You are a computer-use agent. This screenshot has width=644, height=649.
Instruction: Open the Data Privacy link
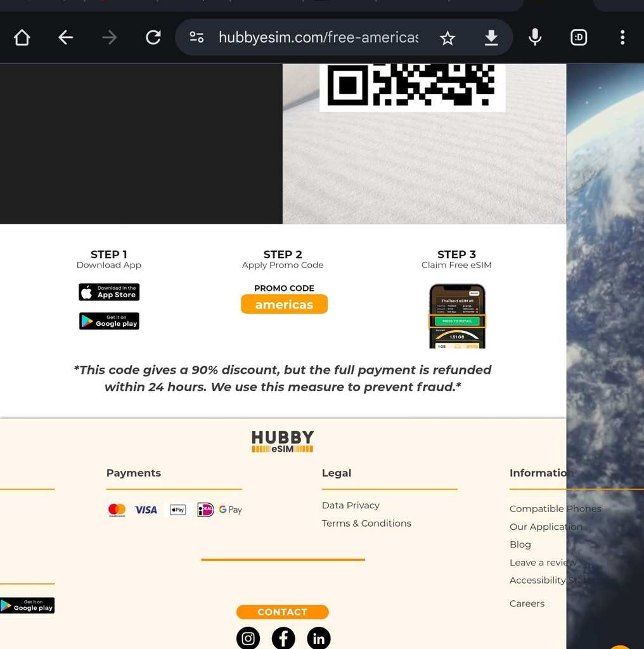(351, 505)
